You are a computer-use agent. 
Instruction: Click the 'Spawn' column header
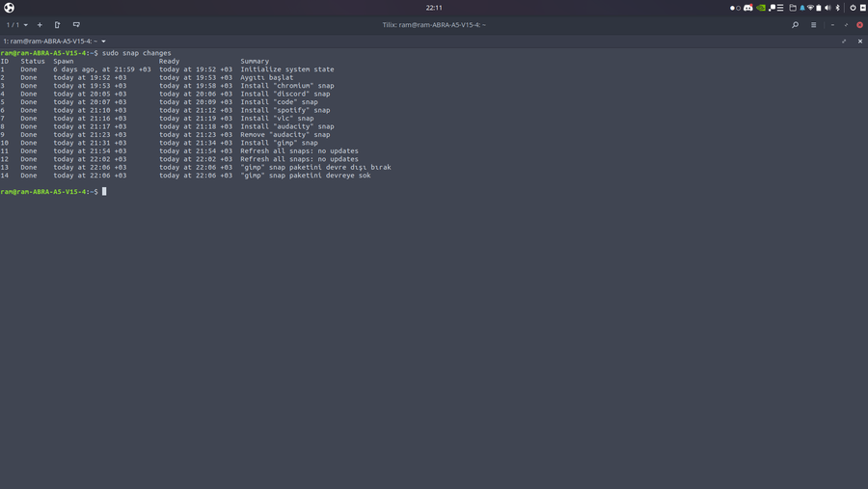pos(63,62)
